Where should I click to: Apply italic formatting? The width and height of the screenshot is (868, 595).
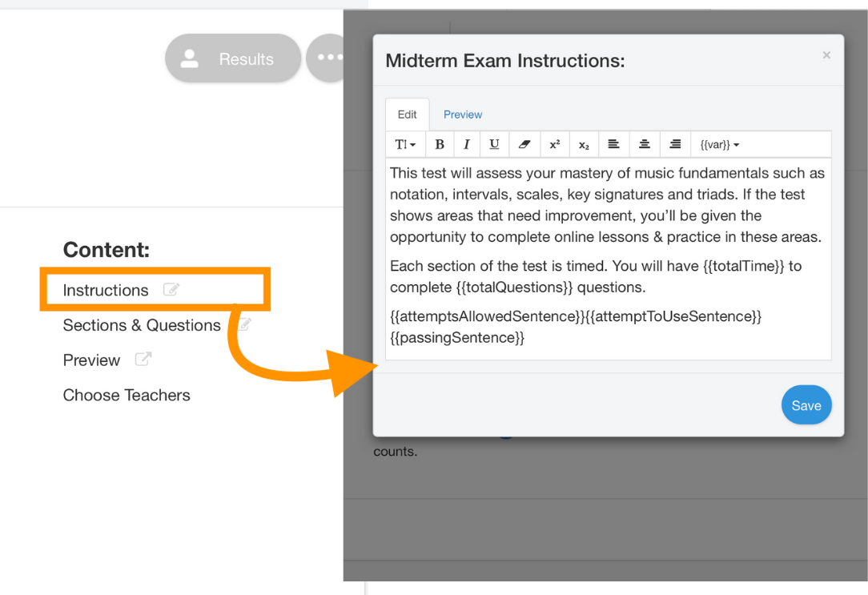pyautogui.click(x=467, y=144)
